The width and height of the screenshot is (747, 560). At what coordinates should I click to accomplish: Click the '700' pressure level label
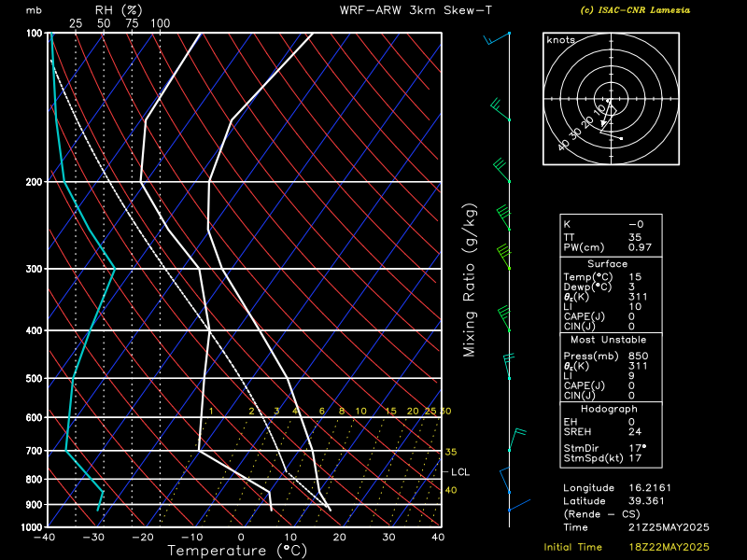(34, 451)
